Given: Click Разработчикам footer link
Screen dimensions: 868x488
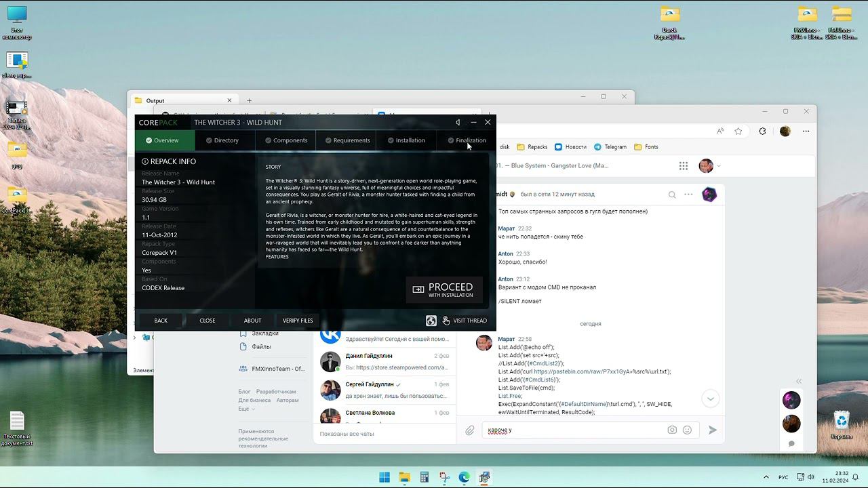Looking at the screenshot, I should (276, 392).
